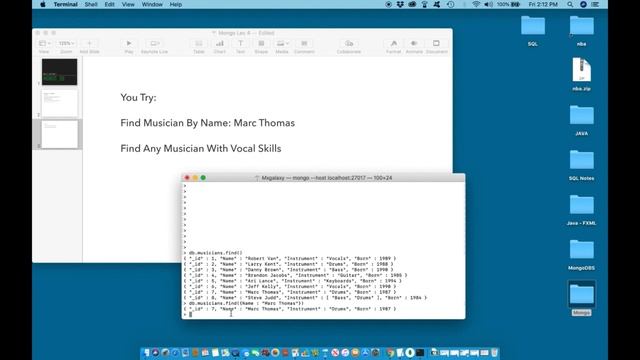The height and width of the screenshot is (360, 640).
Task: Click the battery 100% indicator
Action: coord(508,4)
